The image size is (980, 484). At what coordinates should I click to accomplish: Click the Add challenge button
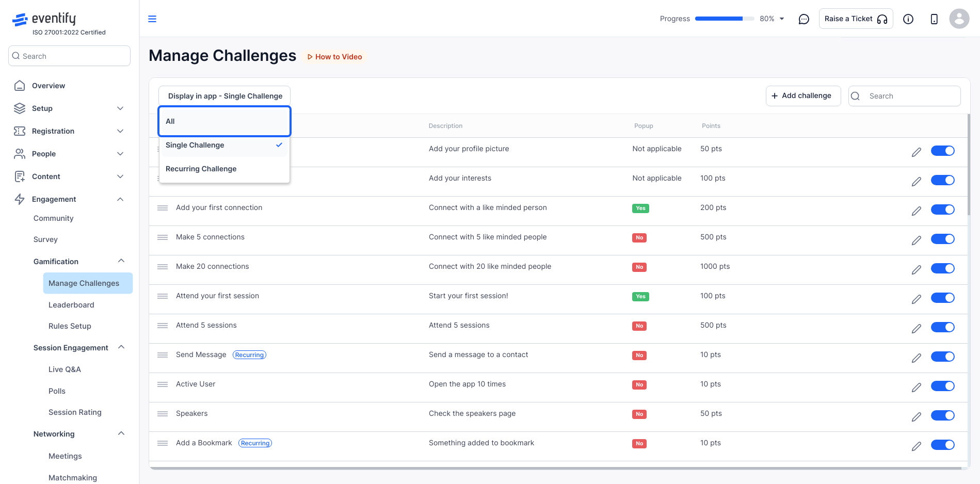(x=803, y=96)
